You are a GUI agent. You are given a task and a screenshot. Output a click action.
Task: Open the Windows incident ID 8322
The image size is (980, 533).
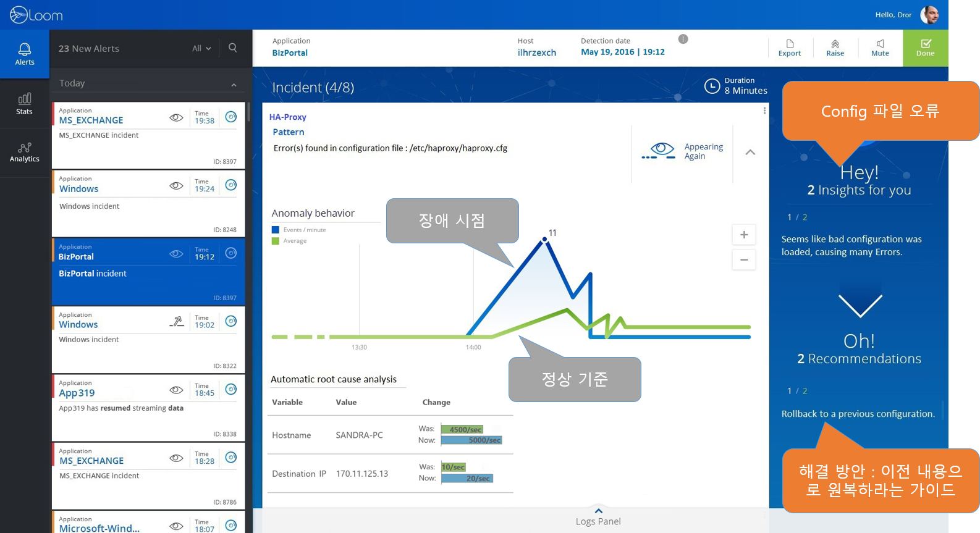[148, 340]
